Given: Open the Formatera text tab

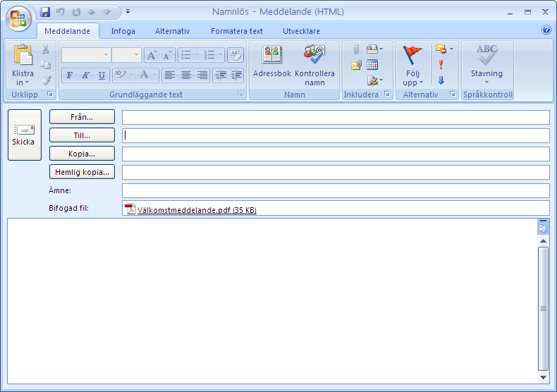Looking at the screenshot, I should (x=237, y=31).
